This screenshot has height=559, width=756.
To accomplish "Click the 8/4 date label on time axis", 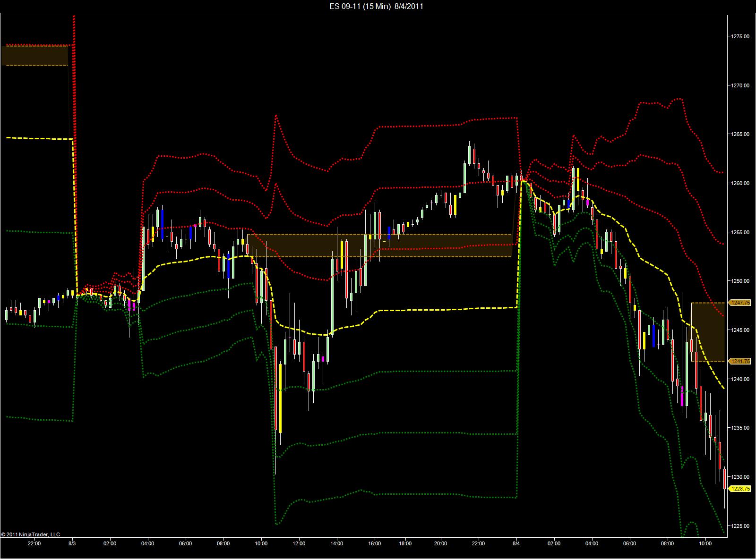I will [x=516, y=543].
